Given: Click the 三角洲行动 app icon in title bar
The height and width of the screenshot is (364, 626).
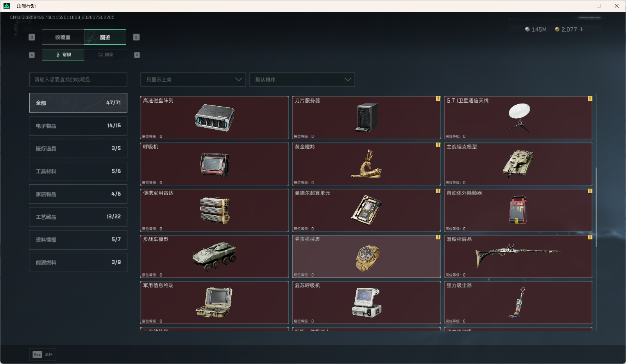Looking at the screenshot, I should click(x=7, y=6).
